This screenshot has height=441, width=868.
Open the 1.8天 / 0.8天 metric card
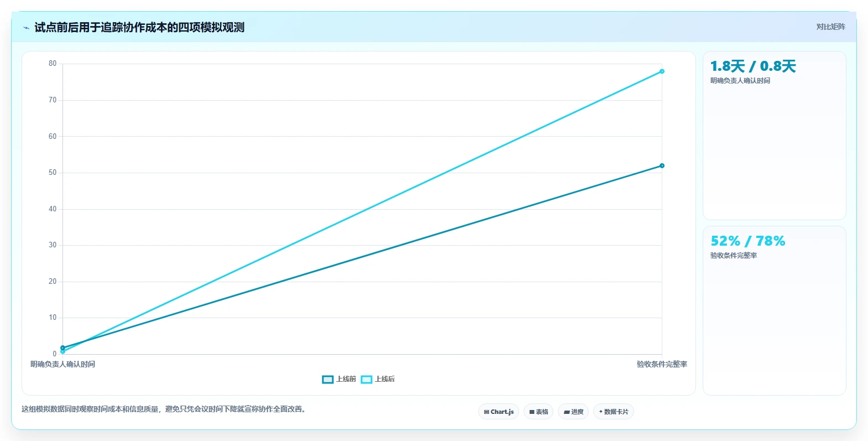click(774, 136)
